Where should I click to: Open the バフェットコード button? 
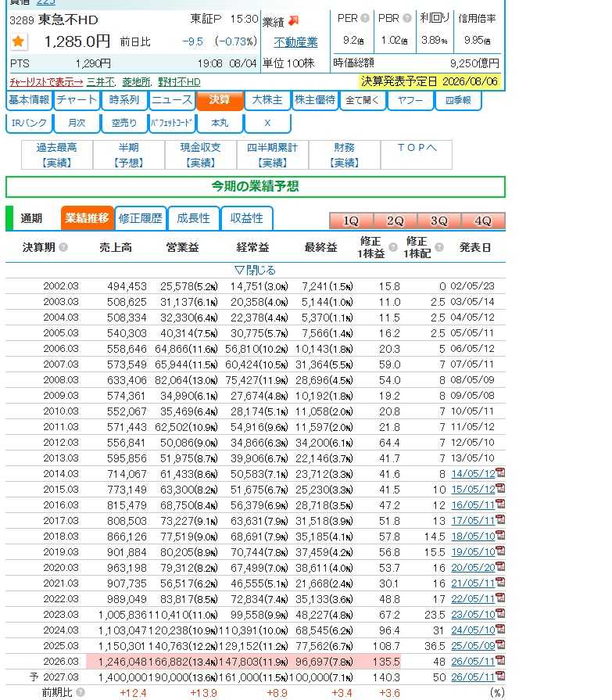[172, 124]
